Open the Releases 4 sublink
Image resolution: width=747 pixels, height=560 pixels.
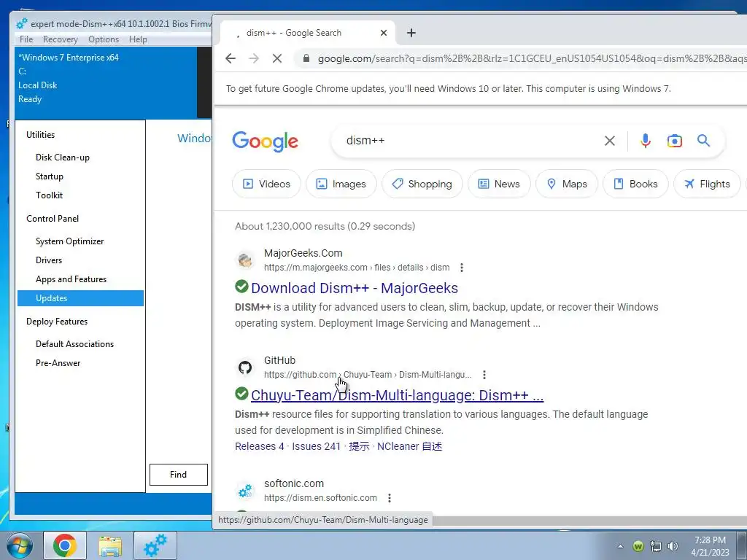point(259,446)
